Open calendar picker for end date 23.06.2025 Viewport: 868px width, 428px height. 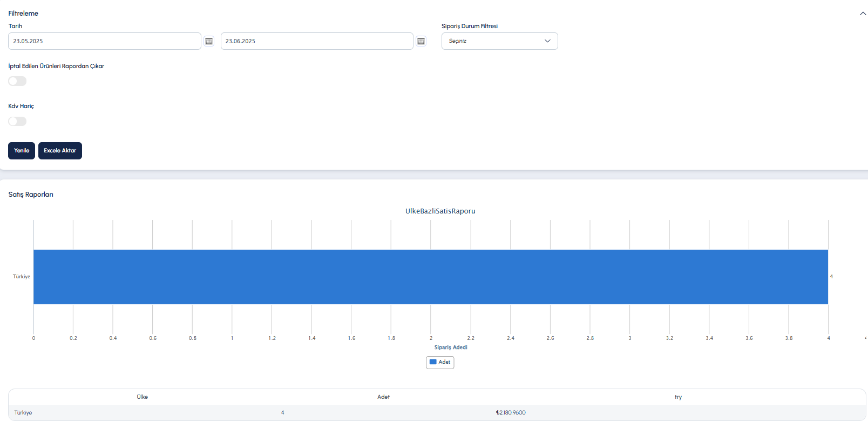421,41
